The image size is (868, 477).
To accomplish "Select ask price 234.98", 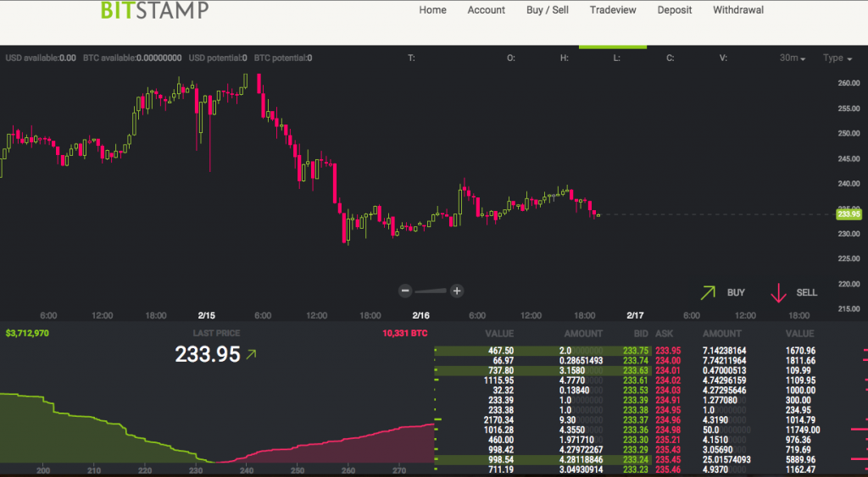I will tap(668, 430).
